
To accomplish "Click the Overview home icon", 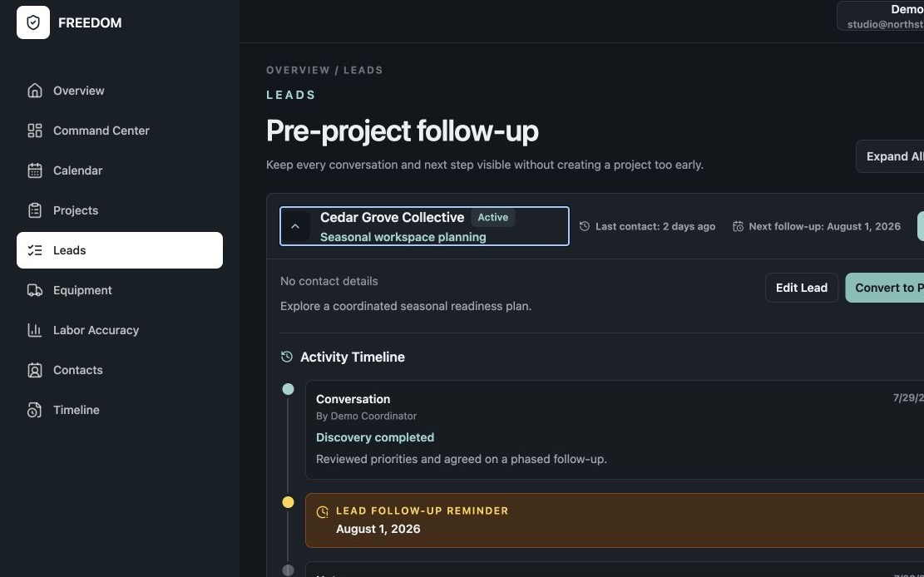I will click(35, 90).
